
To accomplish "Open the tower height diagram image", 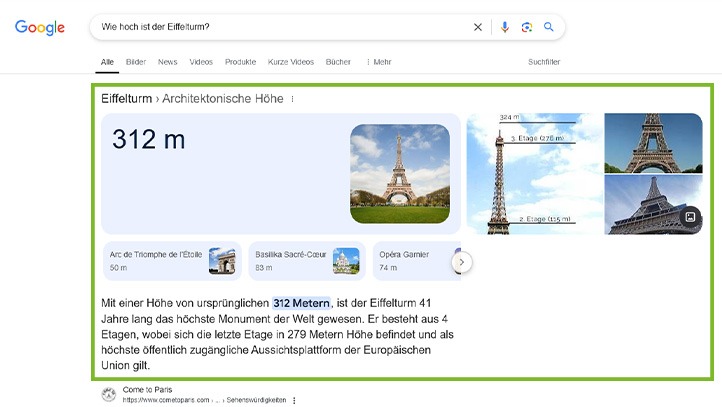I will 535,174.
